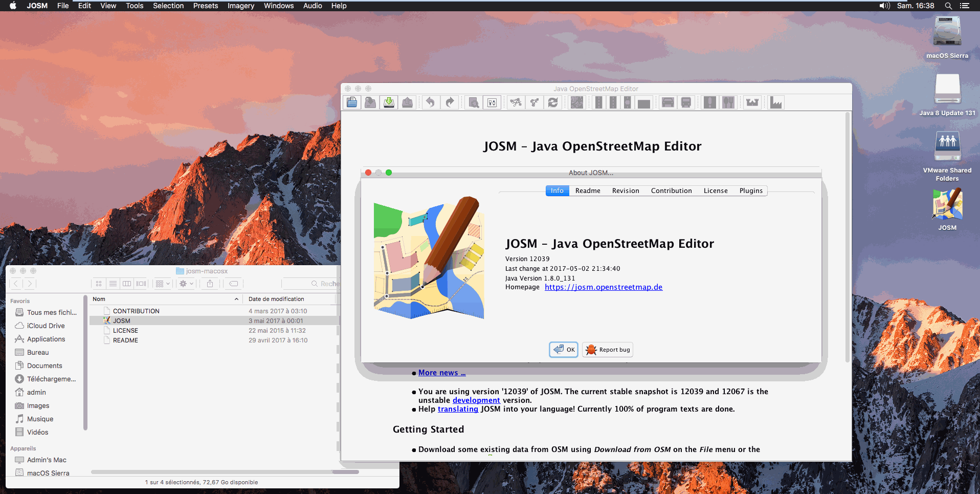Open the Apple menu
This screenshot has height=494, width=980.
13,6
